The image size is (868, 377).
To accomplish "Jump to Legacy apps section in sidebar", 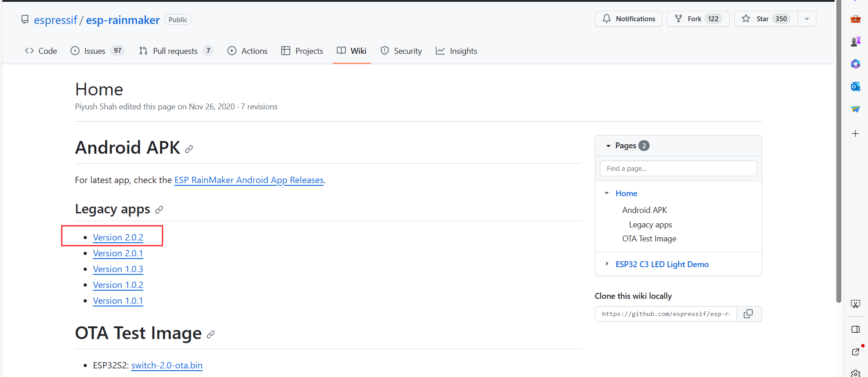I will (x=651, y=225).
